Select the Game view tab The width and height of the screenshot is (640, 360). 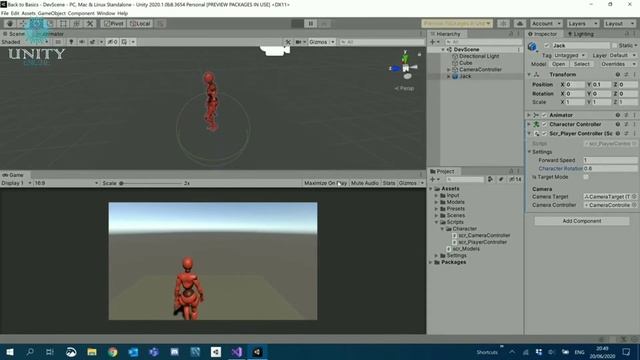click(x=13, y=175)
